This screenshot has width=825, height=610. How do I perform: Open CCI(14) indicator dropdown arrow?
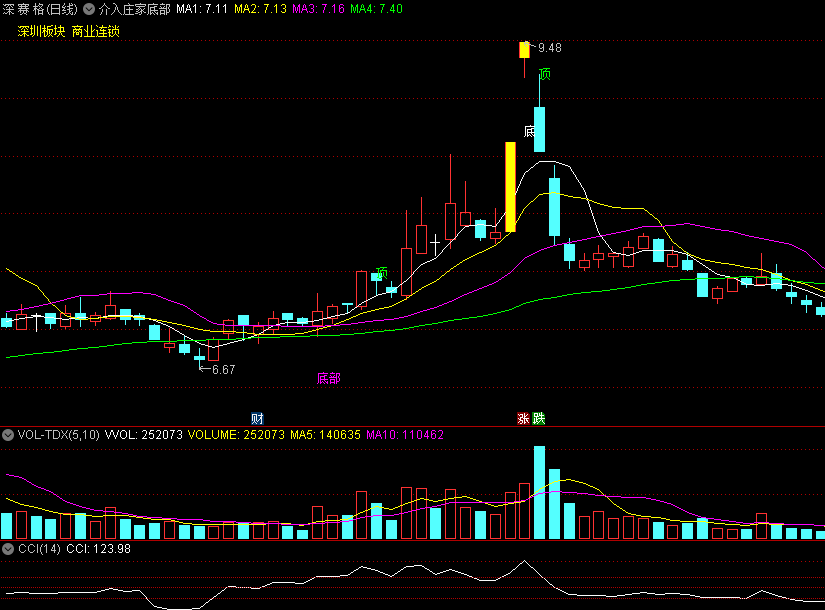(8, 549)
